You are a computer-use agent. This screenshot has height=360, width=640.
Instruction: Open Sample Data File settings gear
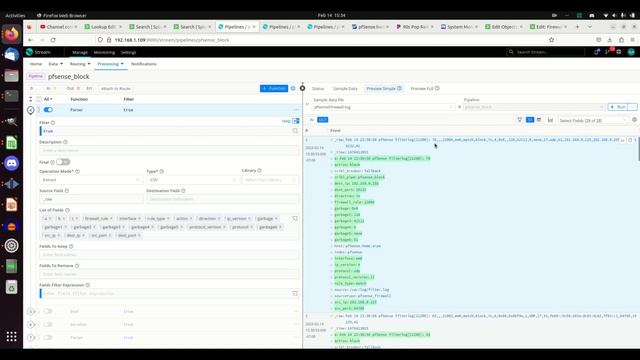click(460, 107)
